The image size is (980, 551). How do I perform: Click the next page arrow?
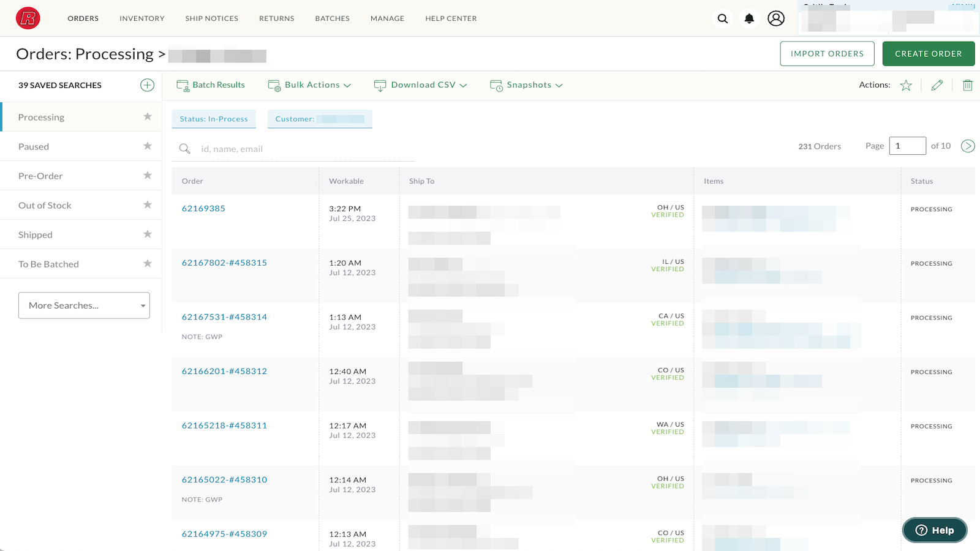(x=968, y=146)
